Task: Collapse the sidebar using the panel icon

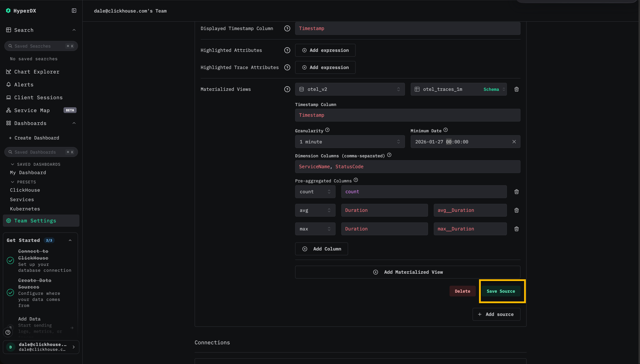Action: coord(74,11)
